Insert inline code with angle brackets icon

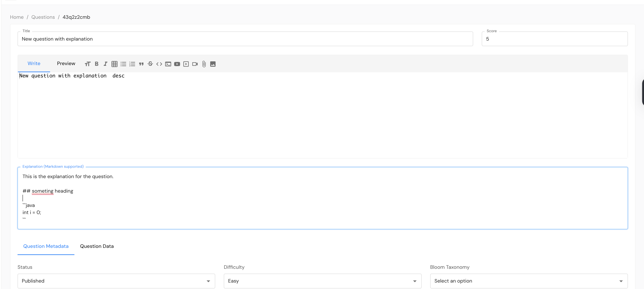point(159,64)
